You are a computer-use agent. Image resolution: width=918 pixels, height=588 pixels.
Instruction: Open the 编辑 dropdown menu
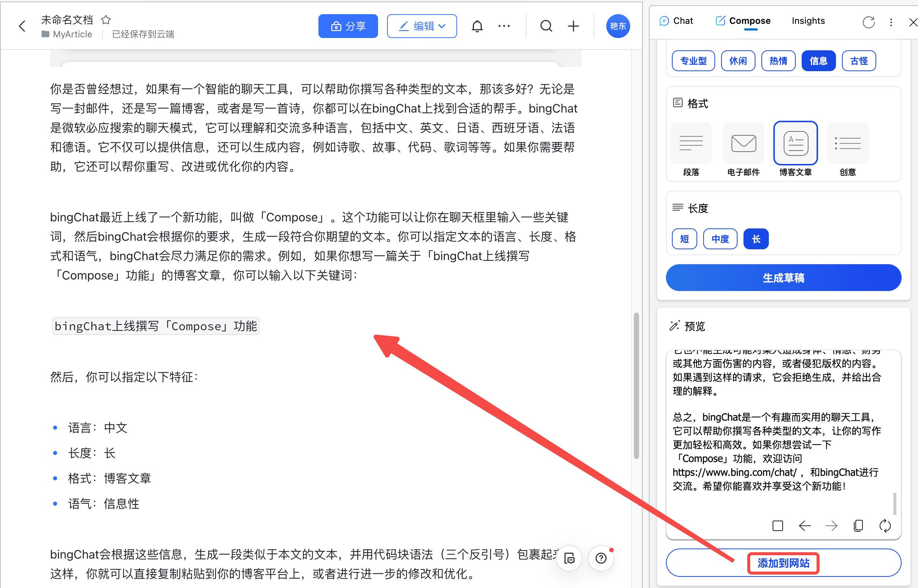click(x=422, y=26)
